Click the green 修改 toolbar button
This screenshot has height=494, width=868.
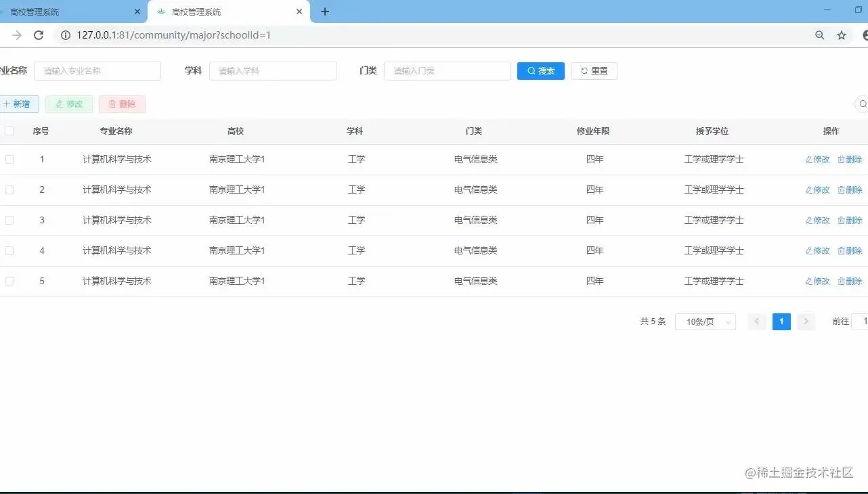pos(69,104)
